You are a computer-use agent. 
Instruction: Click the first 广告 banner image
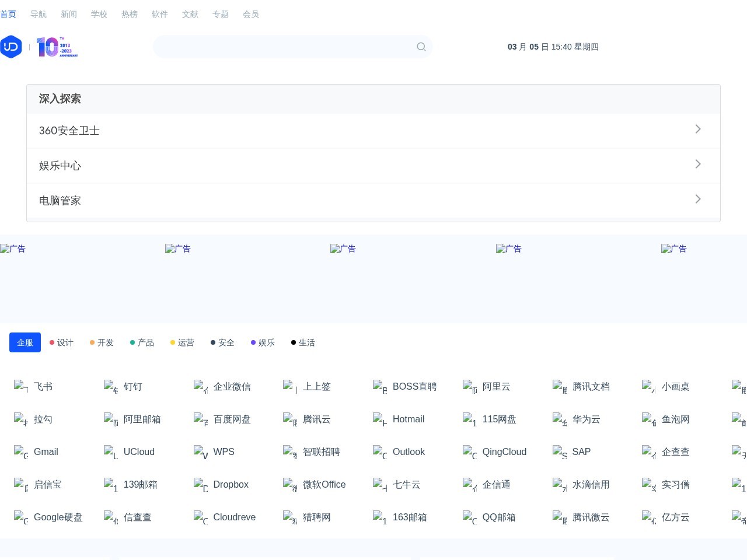(13, 249)
